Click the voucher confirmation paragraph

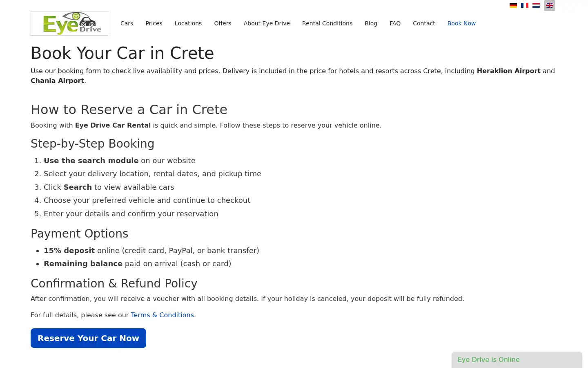247,298
